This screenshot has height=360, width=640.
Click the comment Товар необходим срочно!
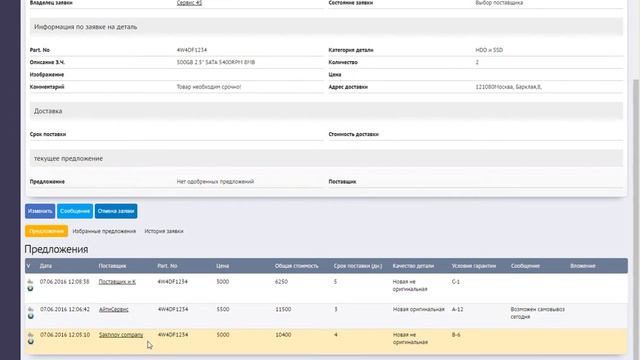click(x=209, y=87)
